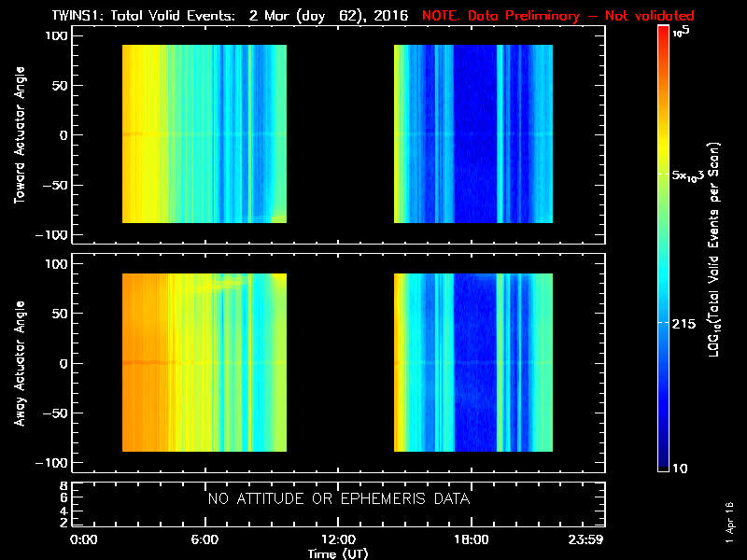The width and height of the screenshot is (747, 560).
Task: Click the "NO ATTITUDE OR EPHEMERIS DATA" message
Action: tap(338, 499)
